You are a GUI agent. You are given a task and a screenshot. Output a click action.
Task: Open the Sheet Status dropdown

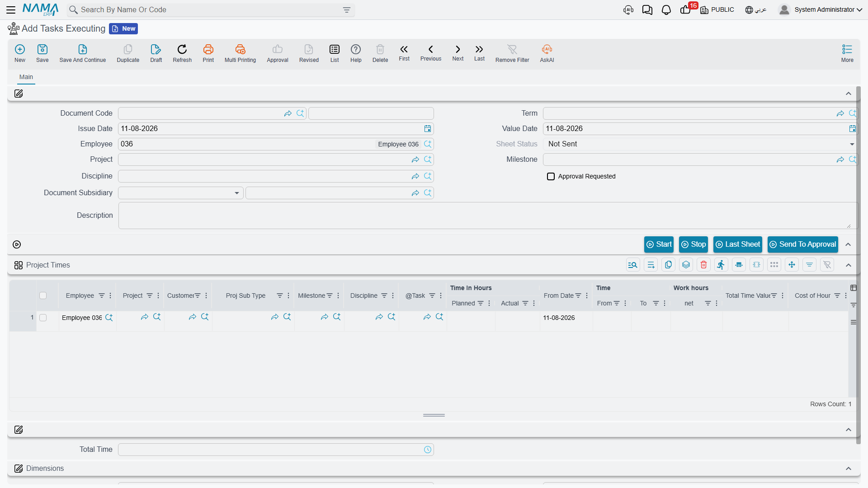click(852, 144)
